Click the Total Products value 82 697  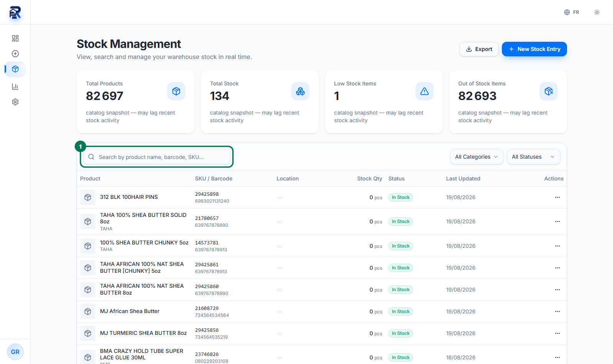pos(105,96)
